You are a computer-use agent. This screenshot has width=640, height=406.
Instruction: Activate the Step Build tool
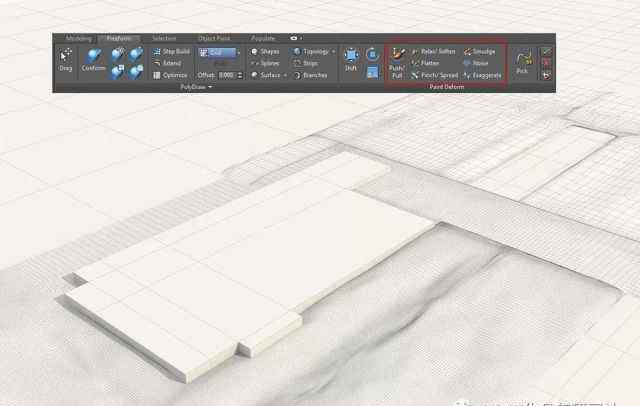coord(171,51)
